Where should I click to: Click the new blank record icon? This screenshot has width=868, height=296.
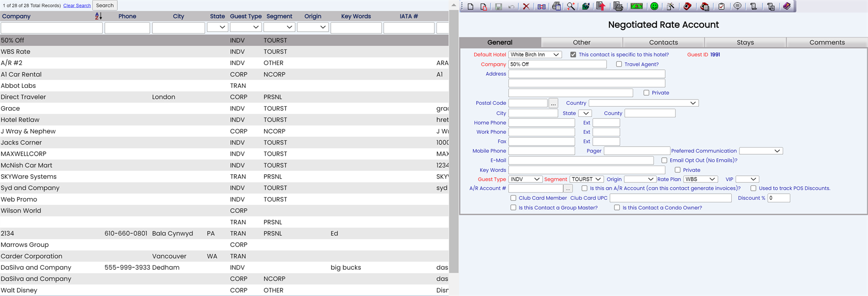(x=470, y=6)
